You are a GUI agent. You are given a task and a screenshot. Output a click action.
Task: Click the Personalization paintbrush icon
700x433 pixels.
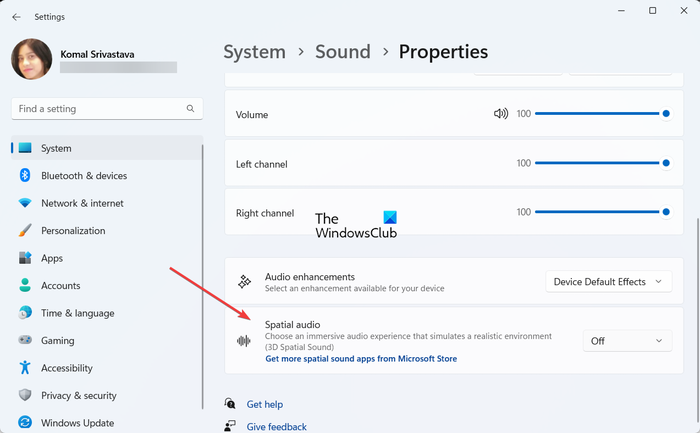pos(25,231)
